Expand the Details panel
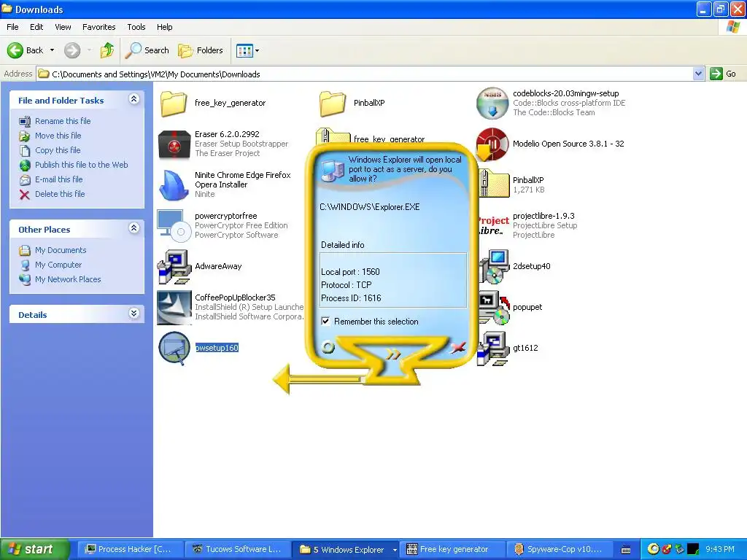Screen dimensions: 747x560 point(134,314)
